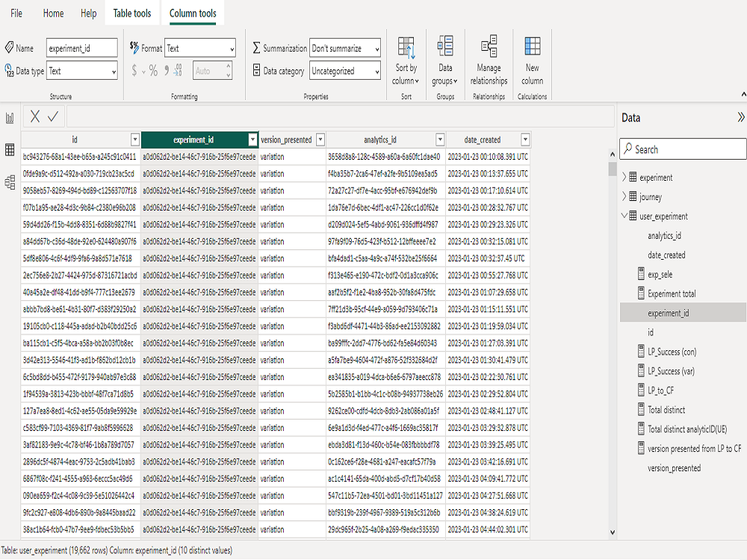This screenshot has height=560, width=747.
Task: Apply percentage format icon
Action: tap(153, 71)
